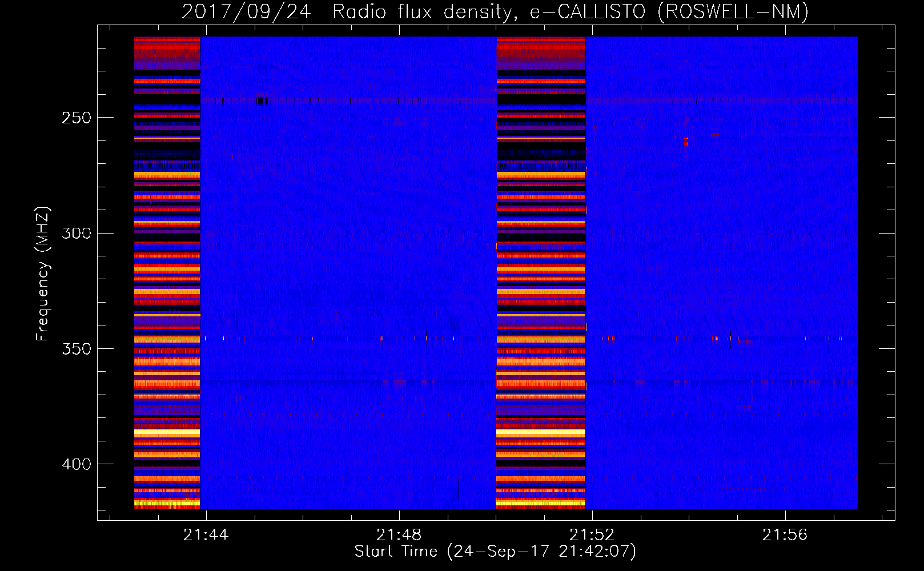
Task: Click the 300 frequency axis label
Action: (77, 234)
